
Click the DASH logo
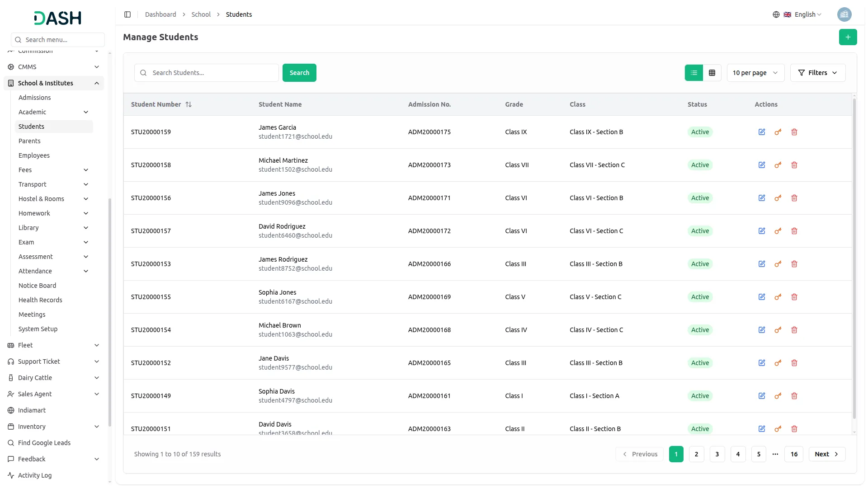(57, 18)
